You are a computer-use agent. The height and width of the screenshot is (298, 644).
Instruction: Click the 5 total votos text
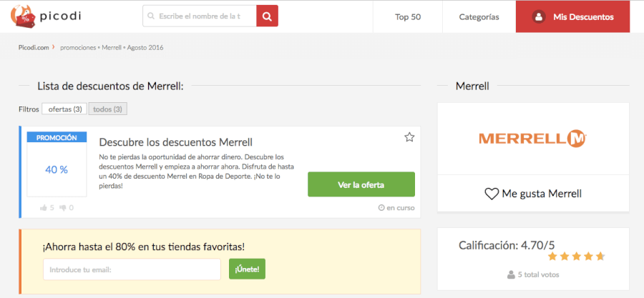click(538, 274)
